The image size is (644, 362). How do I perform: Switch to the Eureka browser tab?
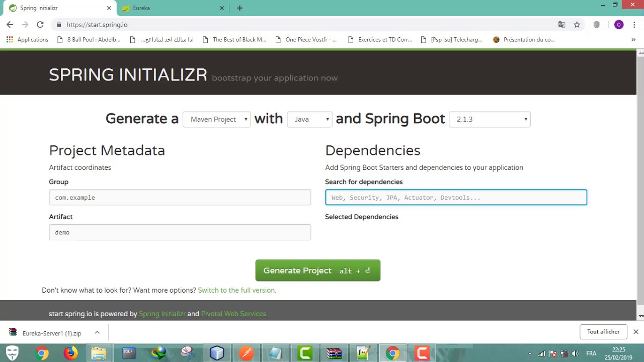point(171,8)
